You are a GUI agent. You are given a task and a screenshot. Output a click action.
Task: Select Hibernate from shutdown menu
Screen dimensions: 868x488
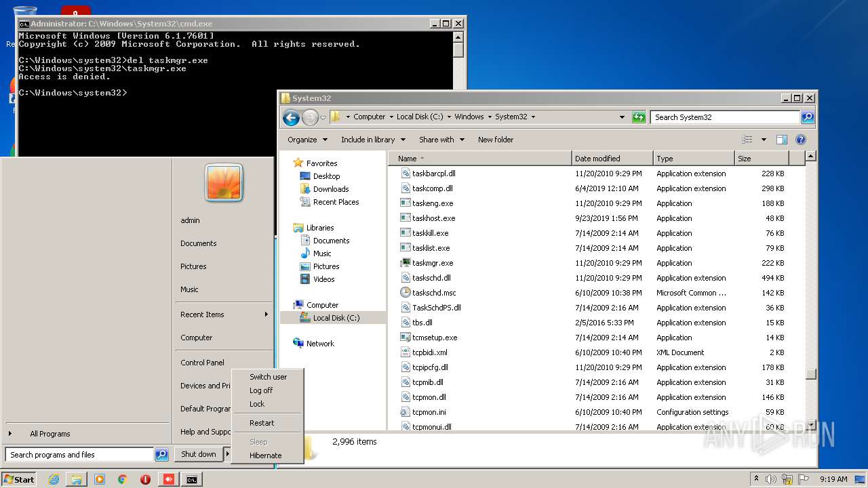pos(265,455)
